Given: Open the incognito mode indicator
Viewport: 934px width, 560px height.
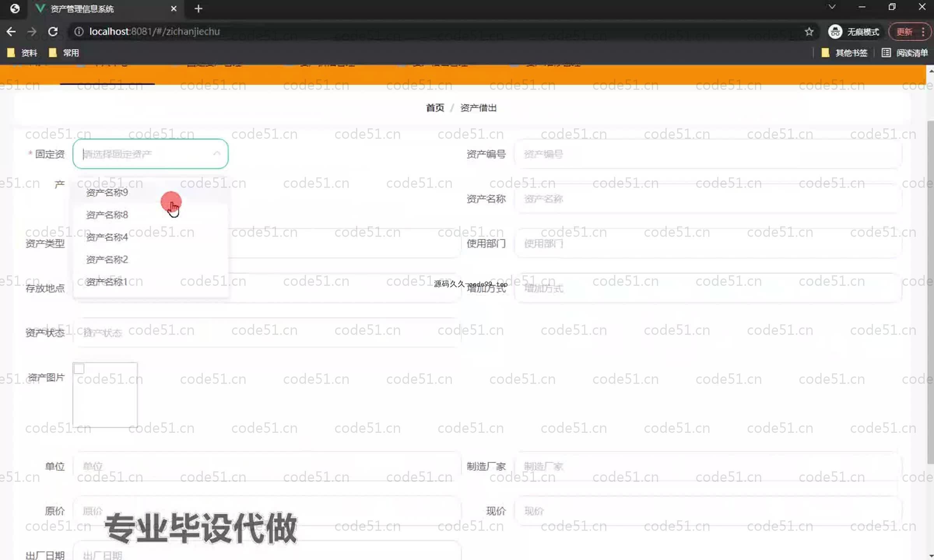Looking at the screenshot, I should pyautogui.click(x=854, y=31).
